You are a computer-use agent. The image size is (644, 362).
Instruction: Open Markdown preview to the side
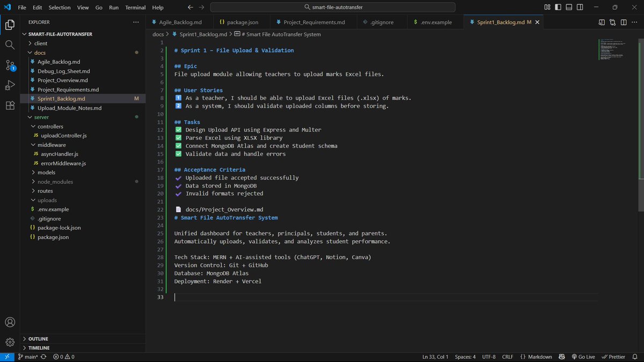coord(602,22)
